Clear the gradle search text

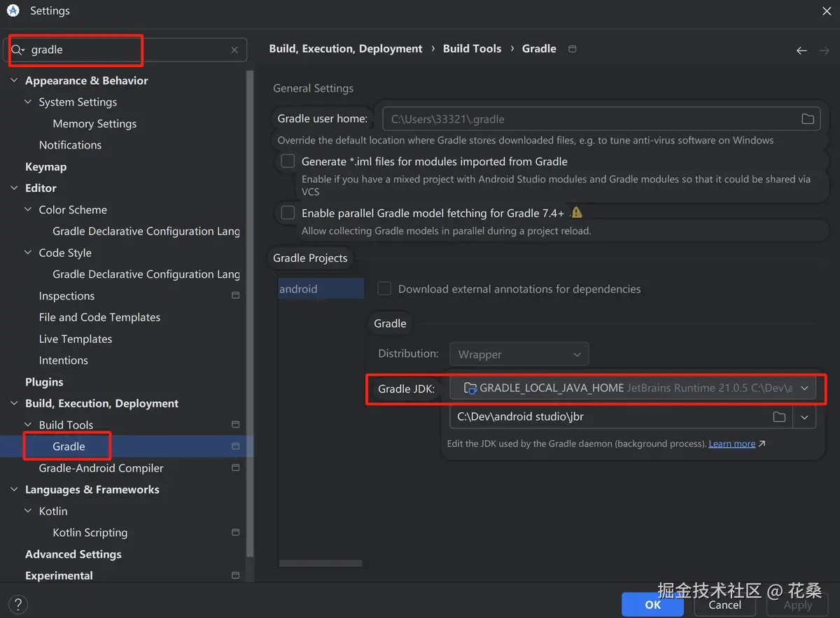(x=234, y=50)
